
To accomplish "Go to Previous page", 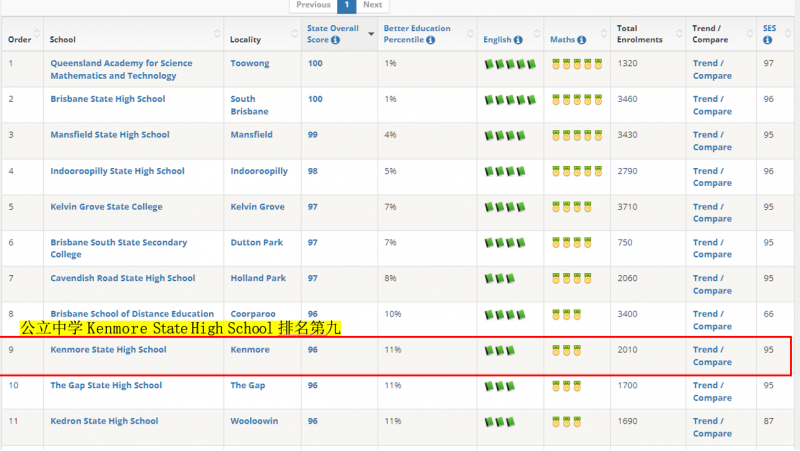I will pyautogui.click(x=313, y=5).
